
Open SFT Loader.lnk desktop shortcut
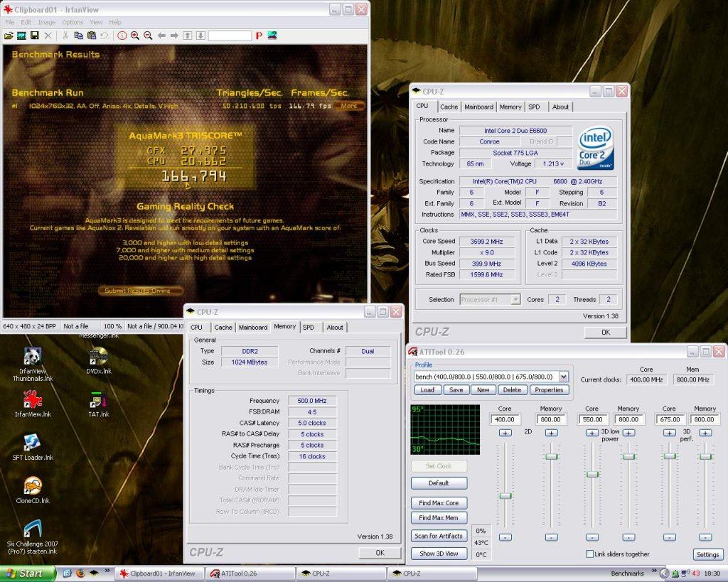[33, 447]
